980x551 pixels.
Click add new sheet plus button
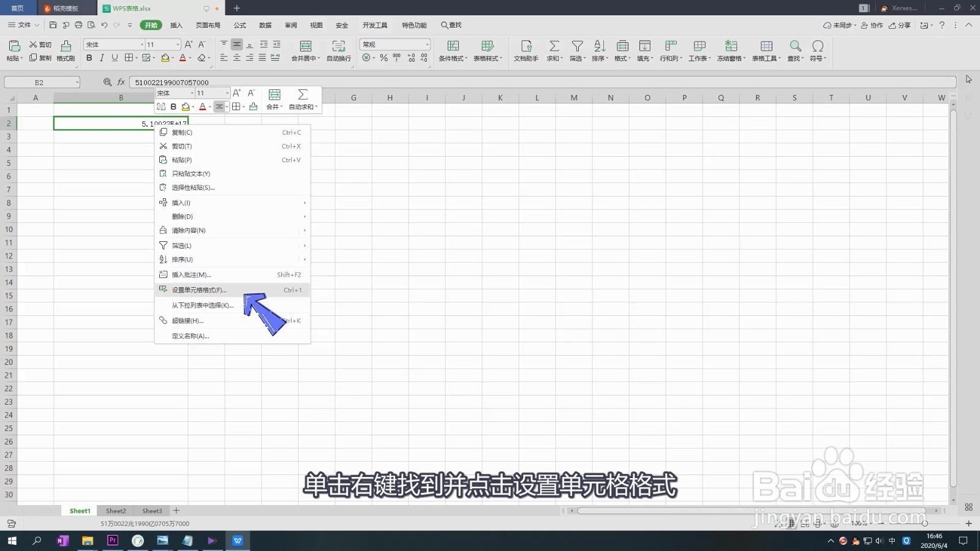point(176,511)
